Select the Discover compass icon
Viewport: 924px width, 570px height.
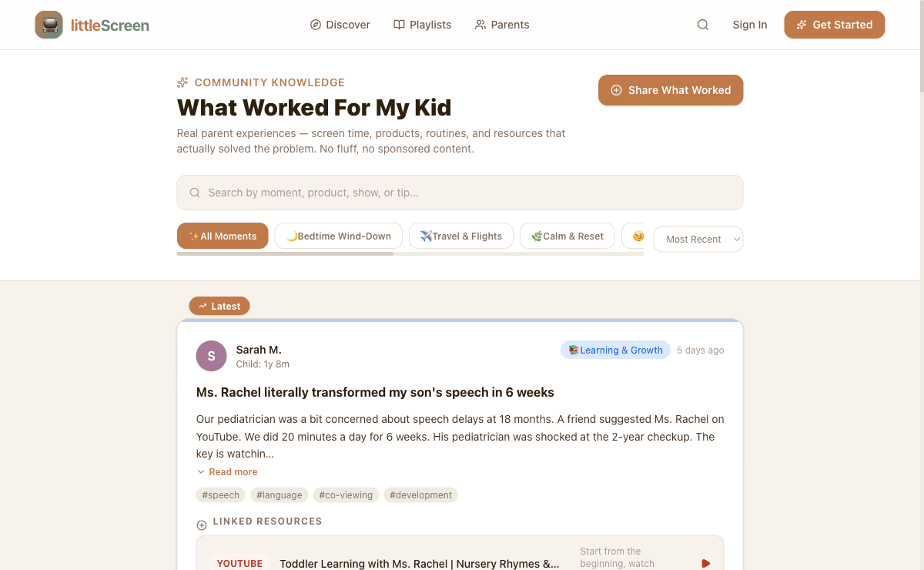coord(315,25)
